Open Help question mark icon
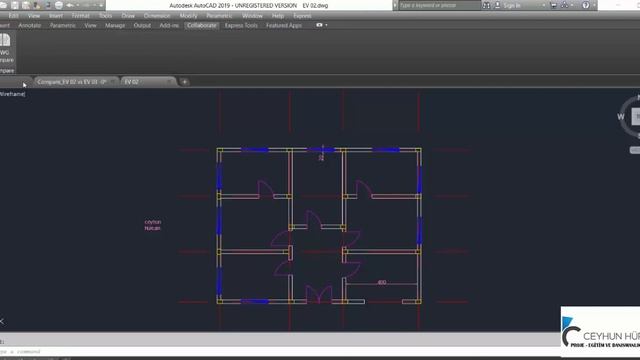The image size is (640, 360). coord(586,5)
